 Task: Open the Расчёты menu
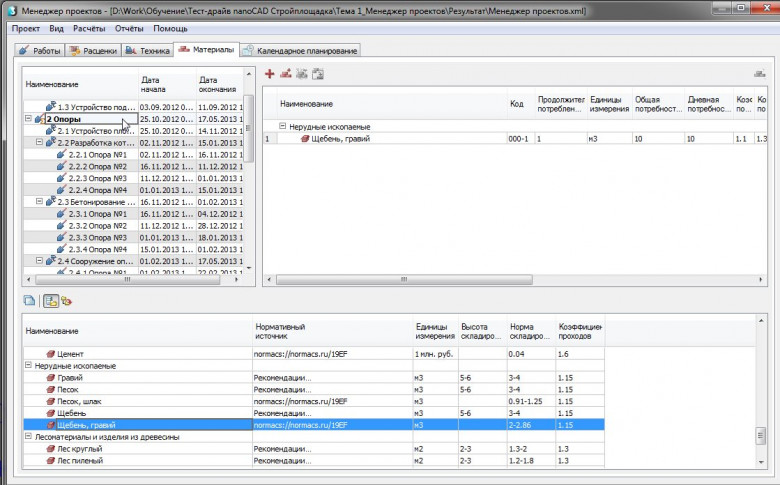pyautogui.click(x=89, y=28)
